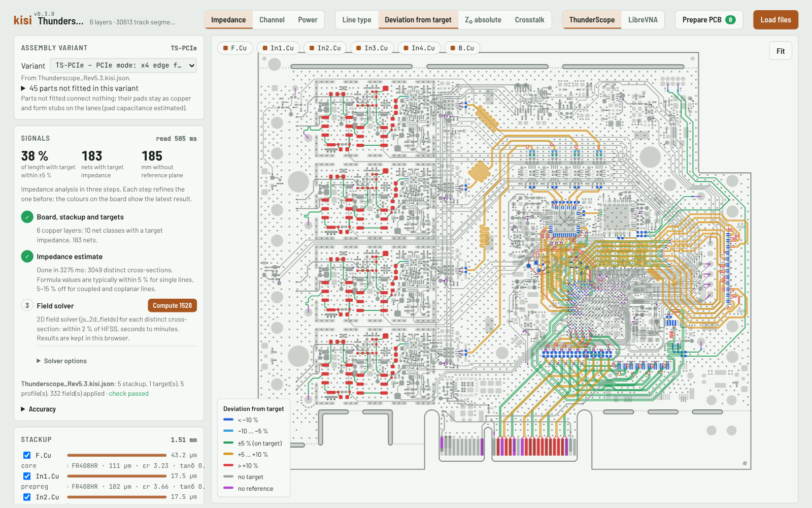
Task: Click F.Cu thickness bar in stackup
Action: pos(117,455)
